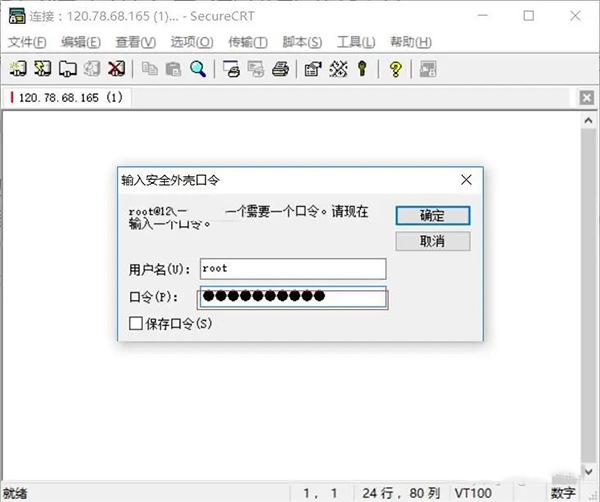Click the 取消 button
The width and height of the screenshot is (600, 502).
(x=432, y=241)
